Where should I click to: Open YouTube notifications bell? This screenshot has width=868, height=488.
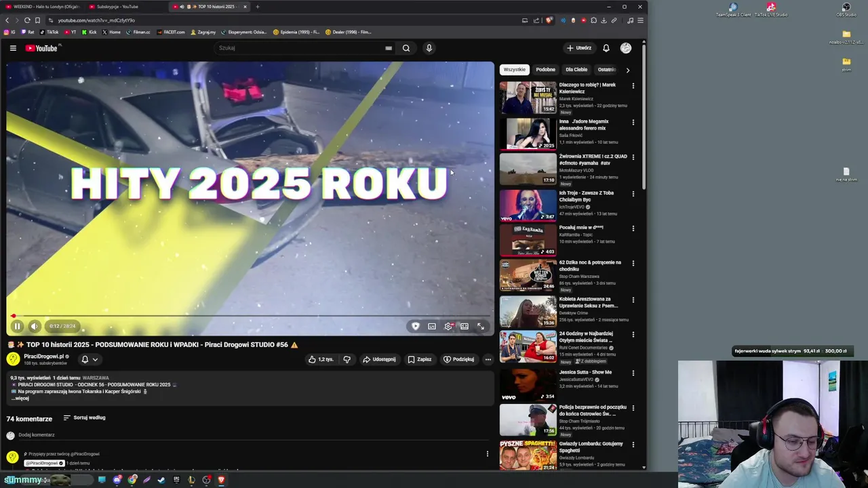(606, 48)
